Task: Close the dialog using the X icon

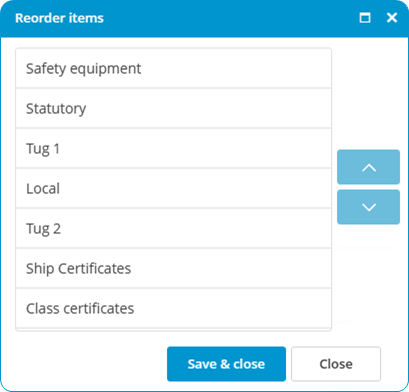Action: 392,18
